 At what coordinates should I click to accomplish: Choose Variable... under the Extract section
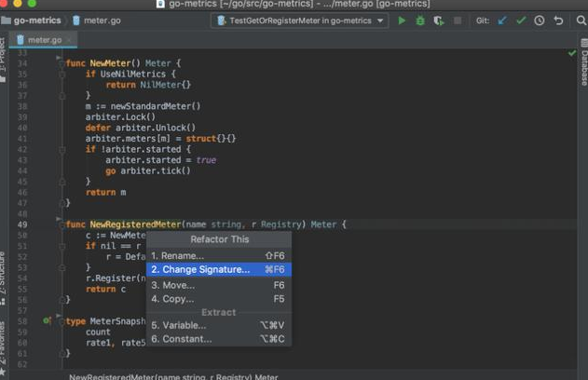[178, 325]
